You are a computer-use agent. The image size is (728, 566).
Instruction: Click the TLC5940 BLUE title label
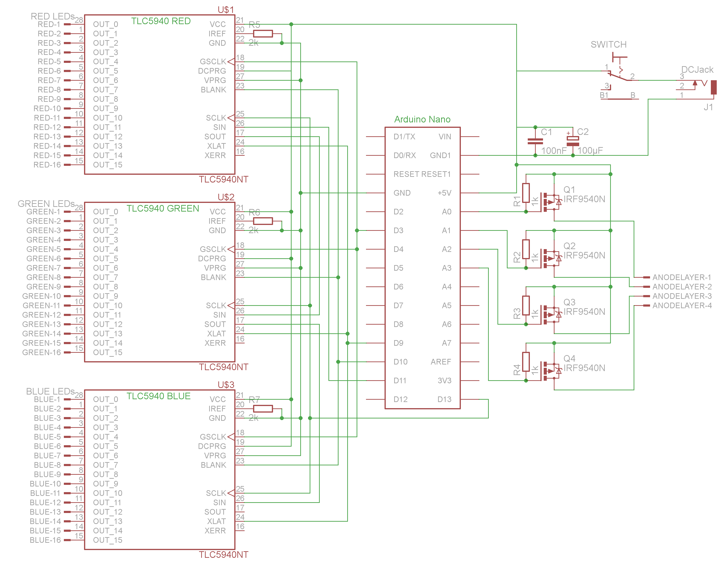click(x=159, y=396)
